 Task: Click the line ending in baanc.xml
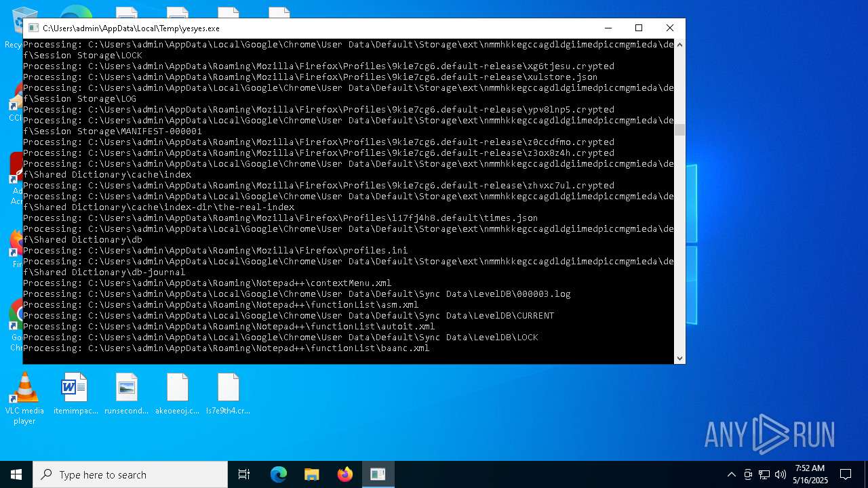tap(226, 348)
